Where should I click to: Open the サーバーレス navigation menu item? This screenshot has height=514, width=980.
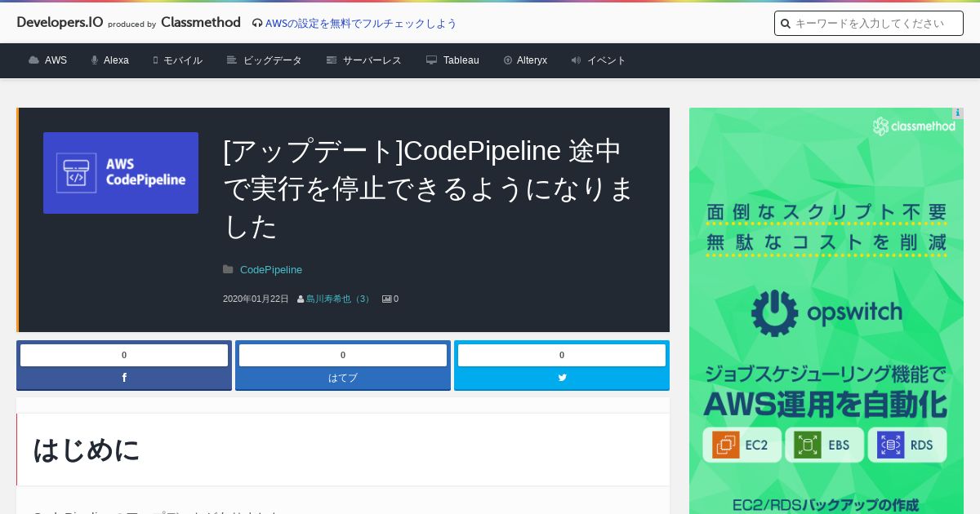[x=372, y=60]
